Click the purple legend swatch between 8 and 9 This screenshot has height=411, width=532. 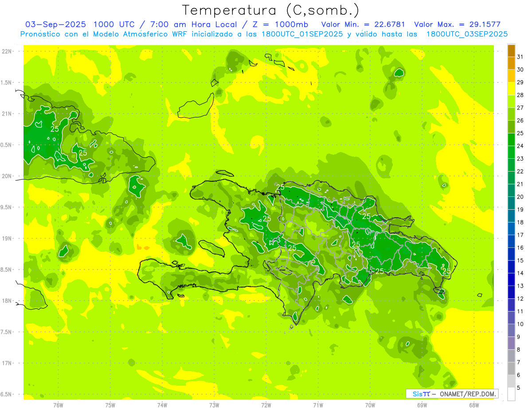click(511, 343)
